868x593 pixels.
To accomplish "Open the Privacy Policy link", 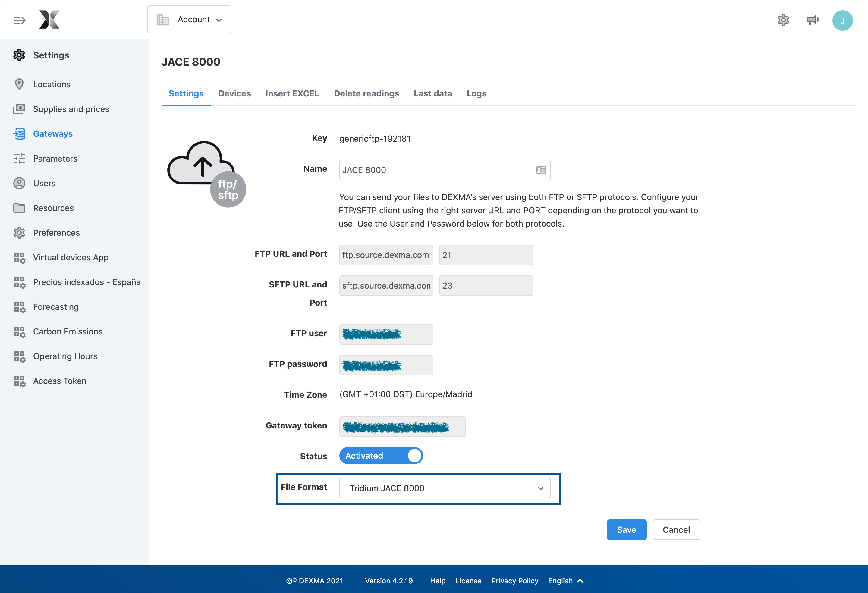I will [515, 581].
